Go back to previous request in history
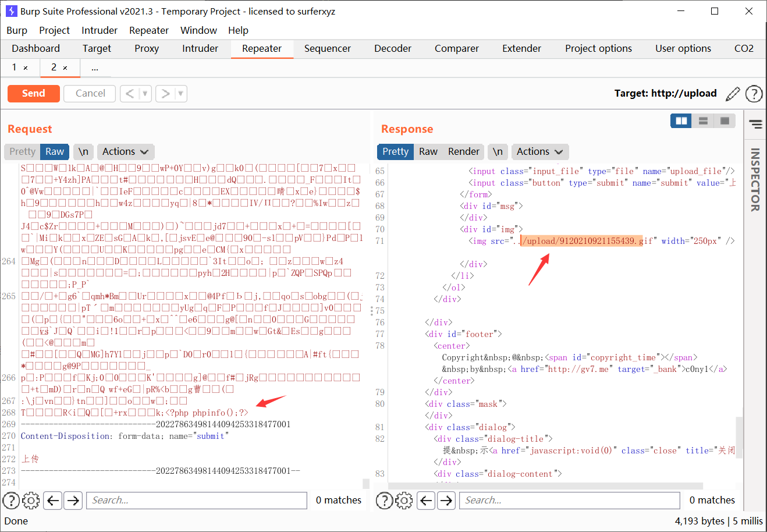 coord(130,93)
